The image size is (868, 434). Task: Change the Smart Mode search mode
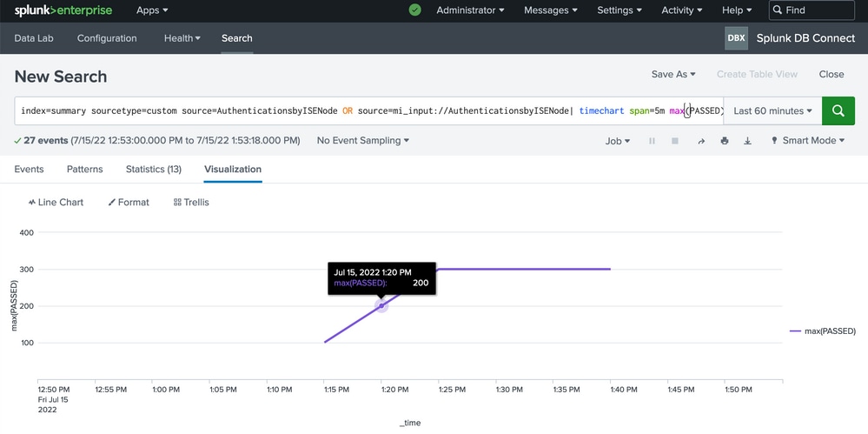808,141
